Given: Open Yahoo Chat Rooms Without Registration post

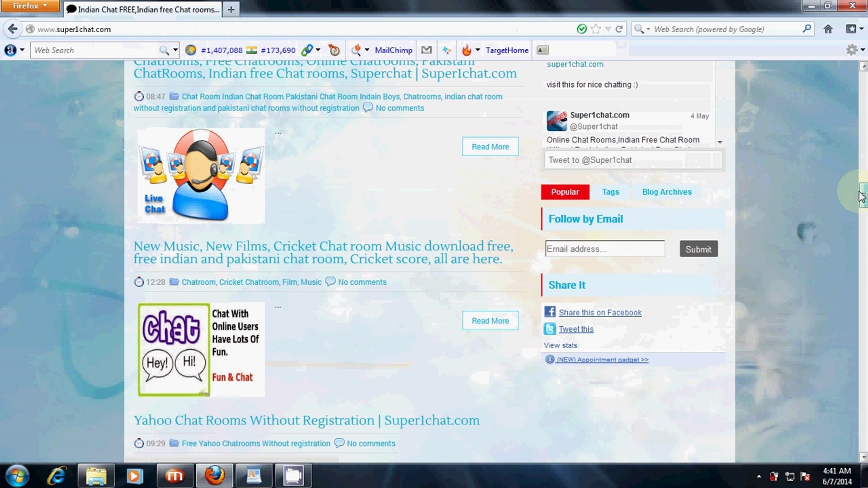Looking at the screenshot, I should 306,420.
